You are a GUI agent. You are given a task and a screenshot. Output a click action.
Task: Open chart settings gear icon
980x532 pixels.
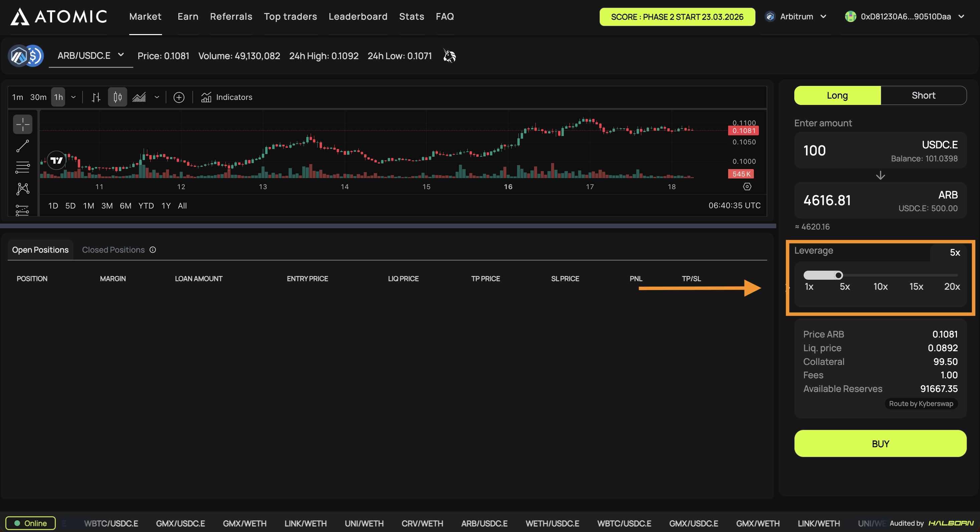(x=747, y=186)
